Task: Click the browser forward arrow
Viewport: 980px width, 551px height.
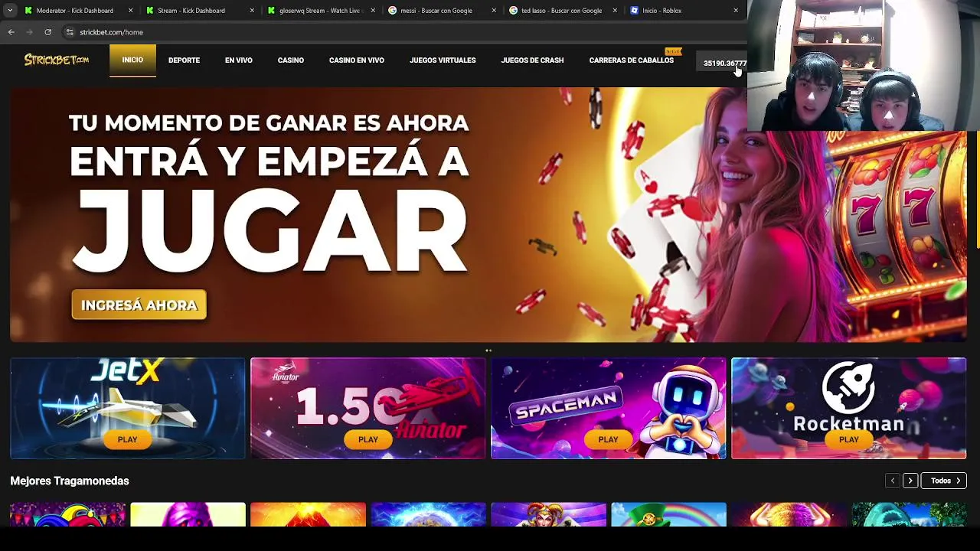Action: (29, 32)
